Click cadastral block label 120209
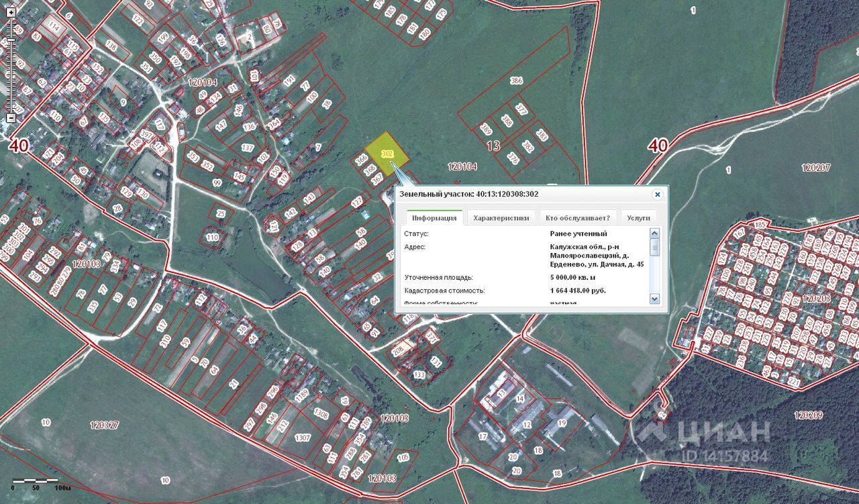This screenshot has width=859, height=504. point(808,415)
